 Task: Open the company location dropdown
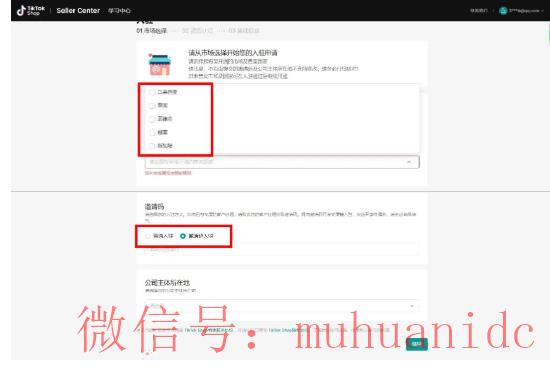pos(282,306)
